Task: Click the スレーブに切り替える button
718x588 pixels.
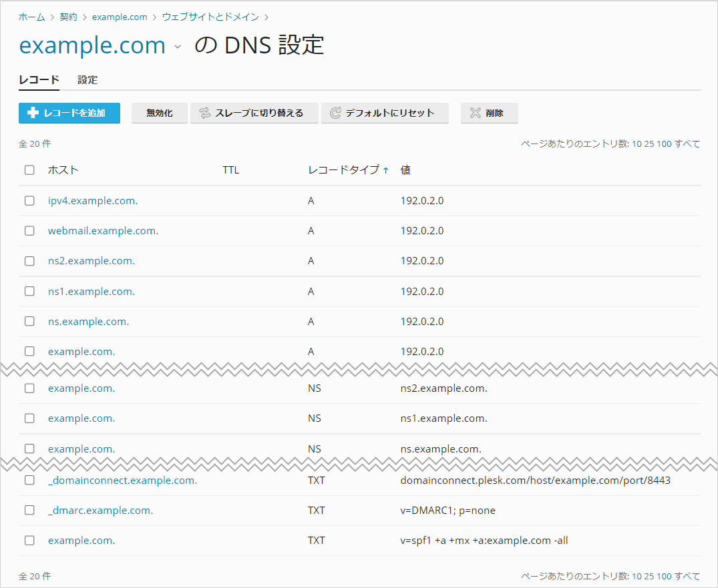Action: click(254, 113)
